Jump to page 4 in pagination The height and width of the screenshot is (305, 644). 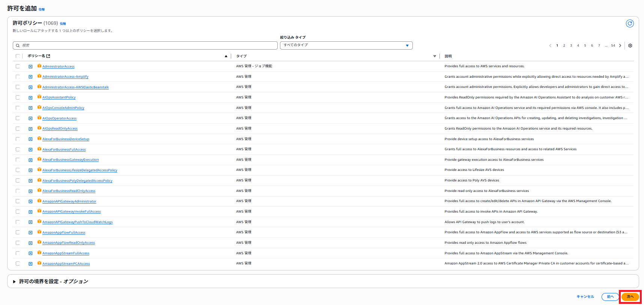click(578, 45)
